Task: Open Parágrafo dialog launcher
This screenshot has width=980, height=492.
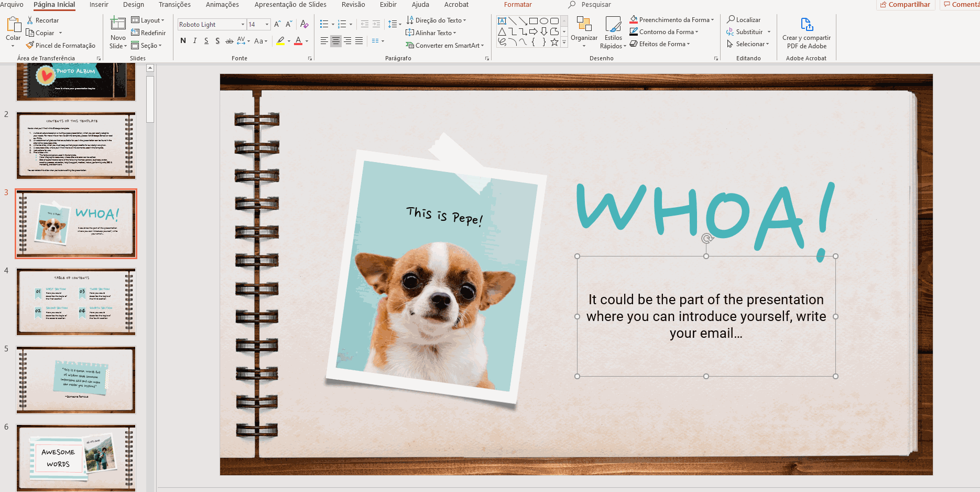Action: coord(487,58)
